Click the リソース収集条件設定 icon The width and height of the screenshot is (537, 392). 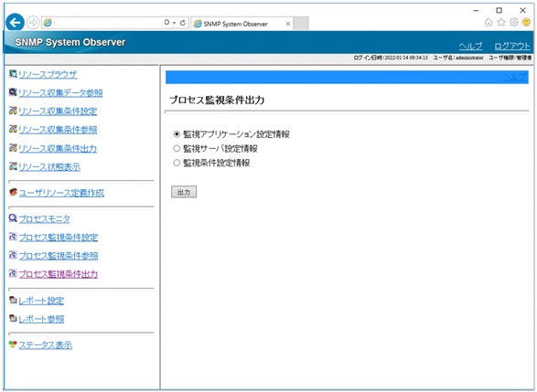13,111
